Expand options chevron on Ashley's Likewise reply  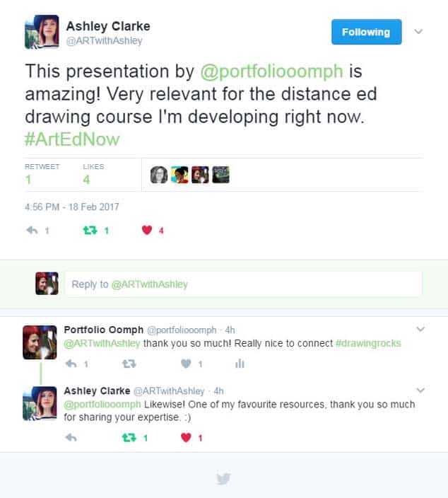pos(420,390)
